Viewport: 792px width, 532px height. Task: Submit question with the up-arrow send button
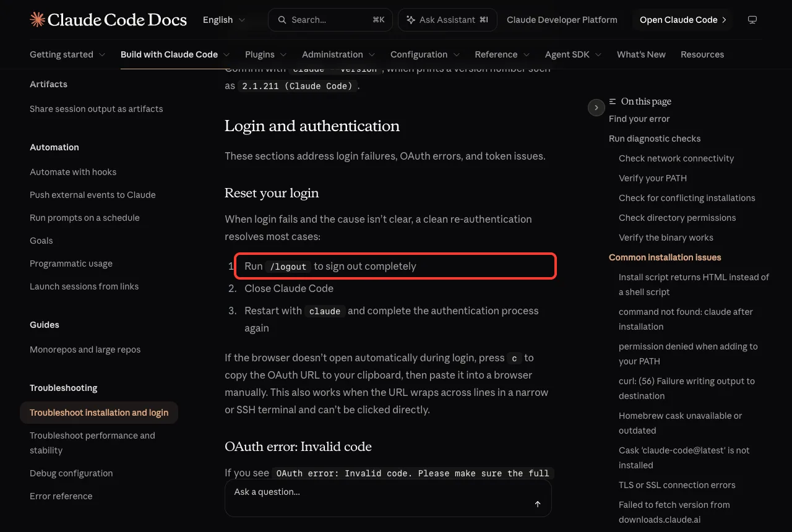tap(538, 504)
